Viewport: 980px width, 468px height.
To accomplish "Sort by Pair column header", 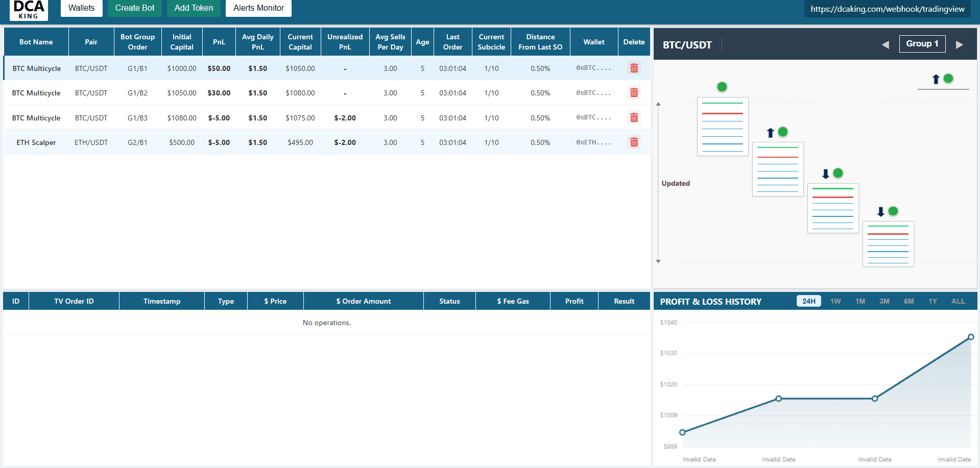I will point(91,42).
